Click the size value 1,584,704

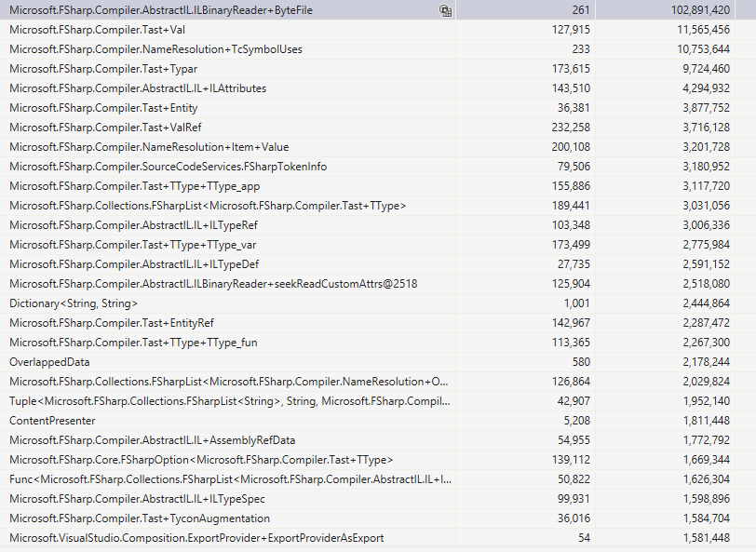[x=707, y=518]
